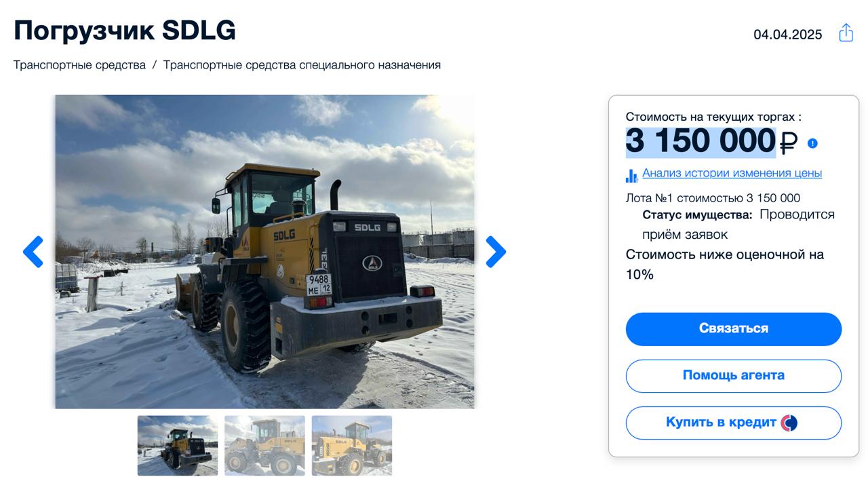Click the ruble currency symbol after the price
The width and height of the screenshot is (868, 481).
pos(789,142)
